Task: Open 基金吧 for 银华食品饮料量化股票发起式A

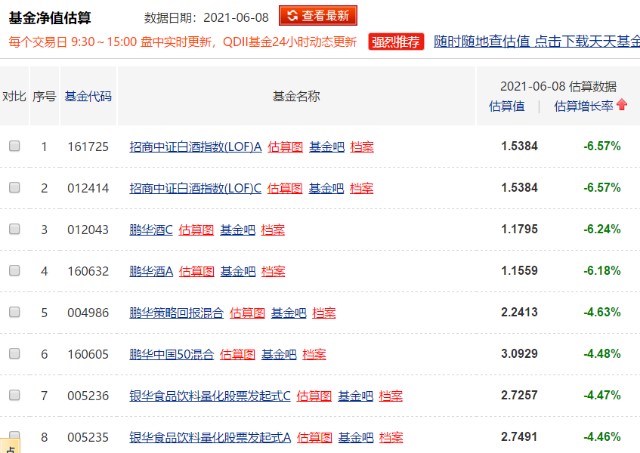Action: pyautogui.click(x=356, y=437)
